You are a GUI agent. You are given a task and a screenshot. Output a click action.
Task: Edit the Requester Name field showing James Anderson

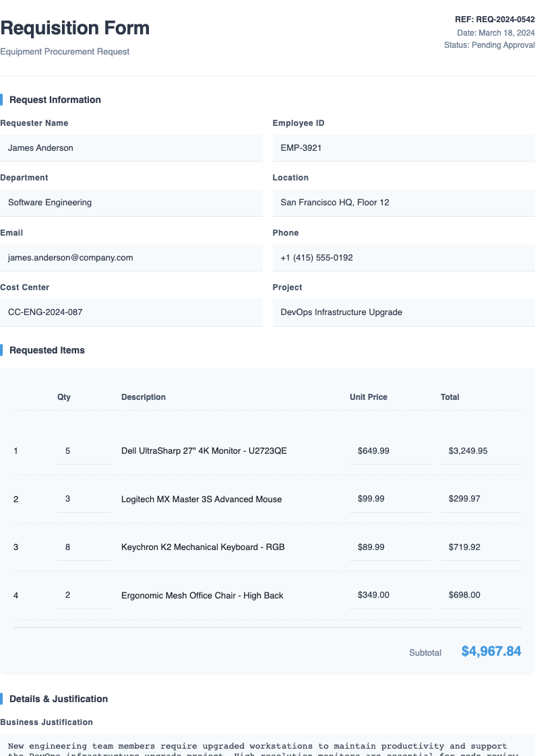[x=131, y=147]
